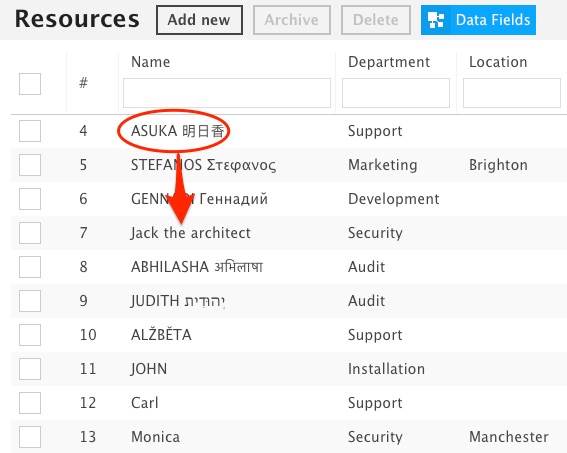
Task: Open the ASUKA resource name
Action: pos(178,131)
